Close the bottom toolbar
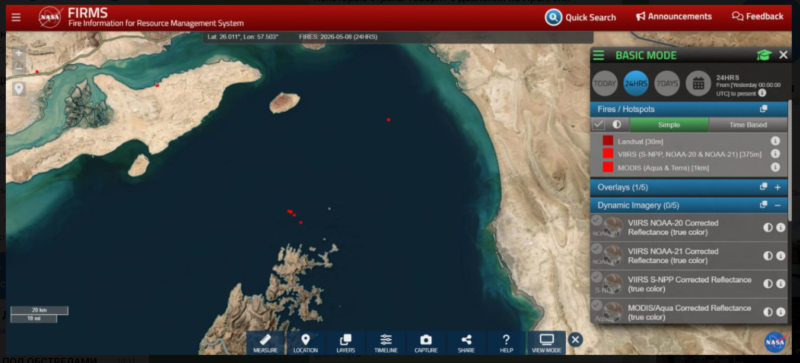800x363 pixels. [576, 340]
